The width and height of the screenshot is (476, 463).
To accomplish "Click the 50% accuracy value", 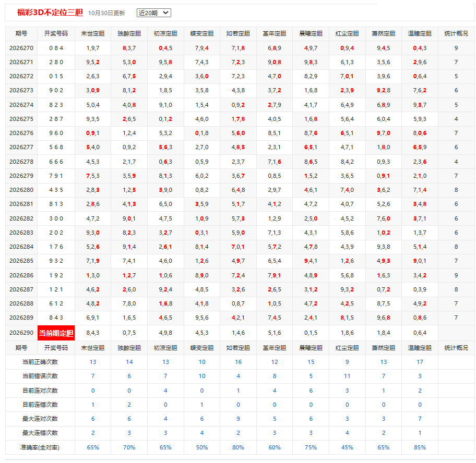I will click(x=202, y=447).
